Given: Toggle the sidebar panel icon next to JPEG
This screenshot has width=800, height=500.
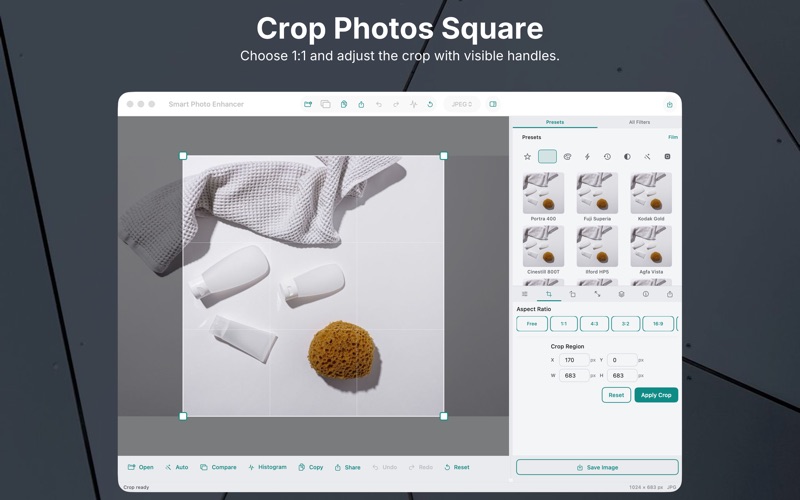Looking at the screenshot, I should (x=493, y=104).
